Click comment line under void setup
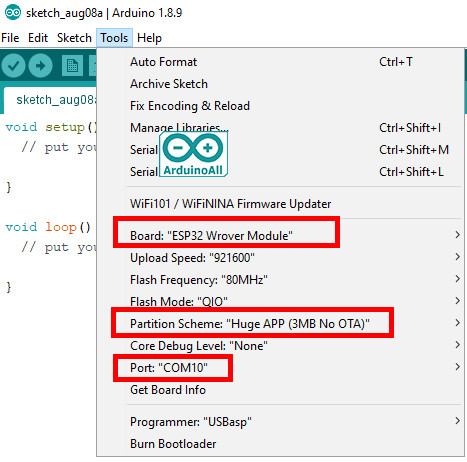 point(59,147)
